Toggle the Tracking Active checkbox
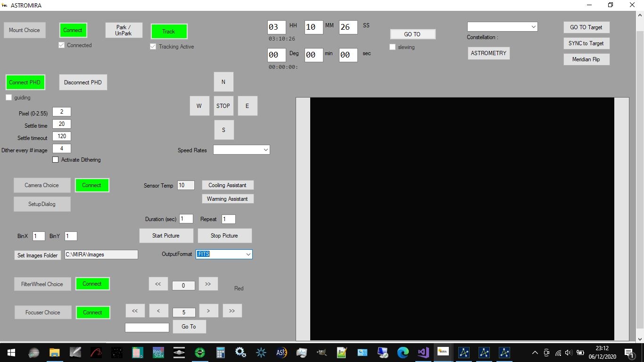This screenshot has height=362, width=644. point(153,47)
